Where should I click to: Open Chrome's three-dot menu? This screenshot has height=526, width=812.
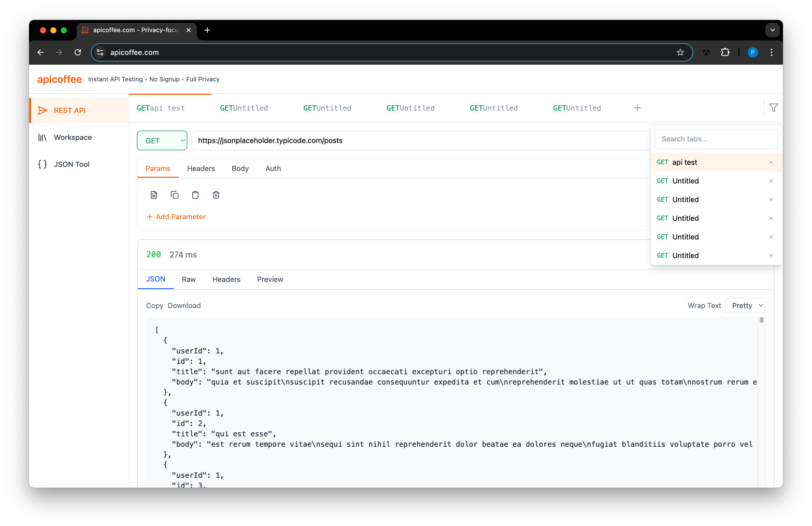pos(772,52)
